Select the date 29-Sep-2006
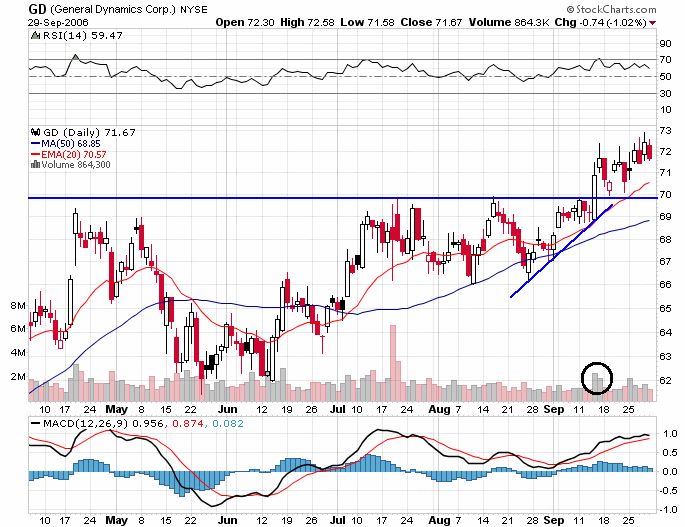Screen dimensions: 685x527 pyautogui.click(x=58, y=23)
